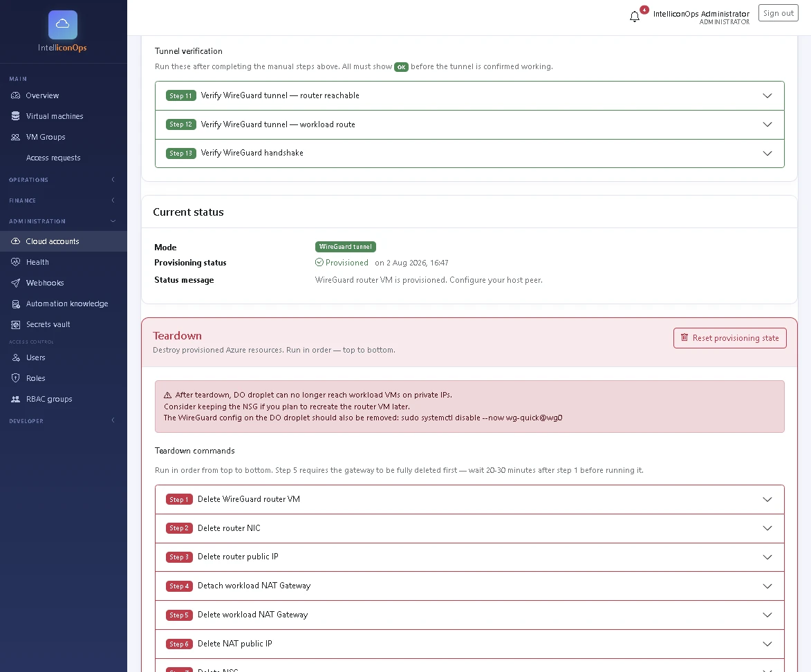811x672 pixels.
Task: Open the notifications bell
Action: coord(635,17)
